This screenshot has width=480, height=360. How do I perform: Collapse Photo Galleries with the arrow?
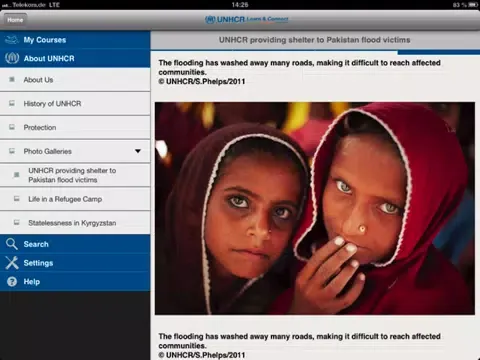click(138, 151)
